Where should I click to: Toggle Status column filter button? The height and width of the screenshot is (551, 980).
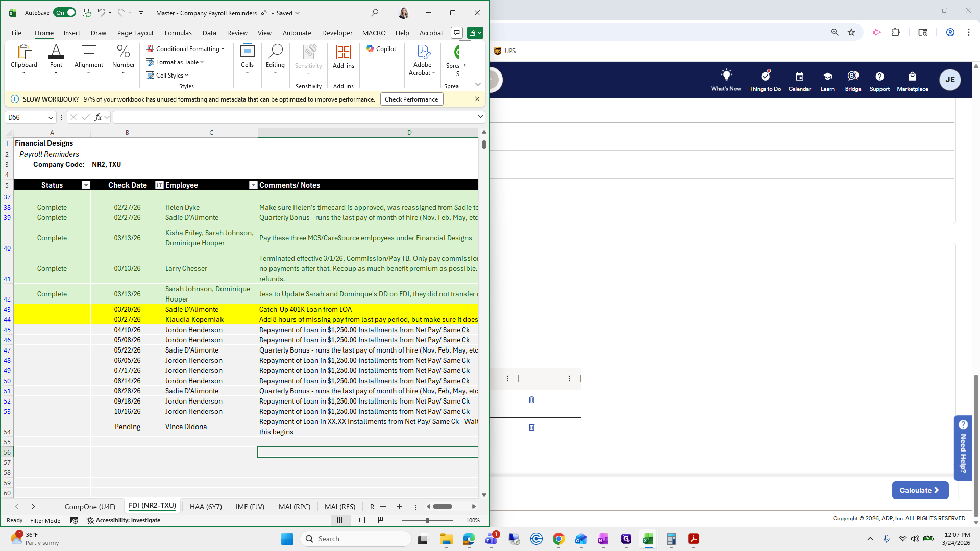(86, 185)
